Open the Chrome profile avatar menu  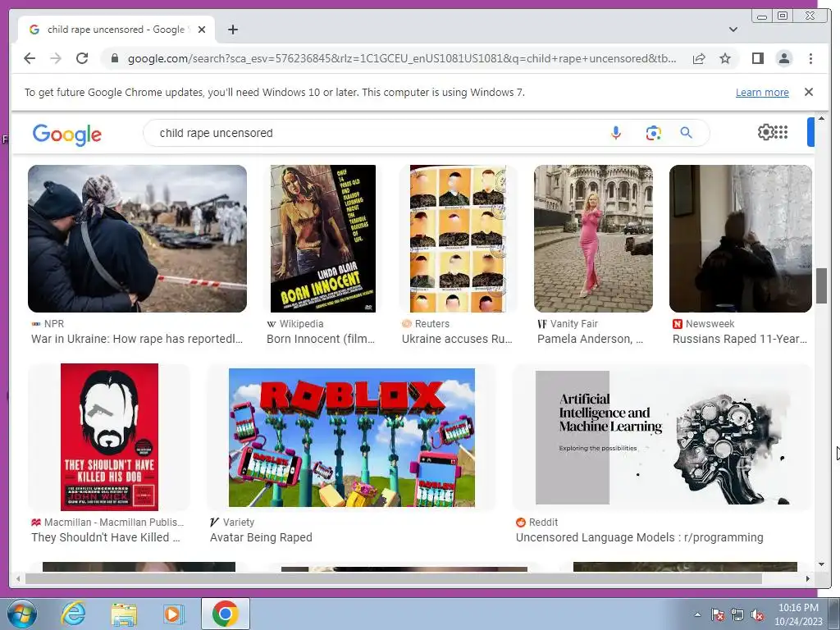(x=783, y=58)
